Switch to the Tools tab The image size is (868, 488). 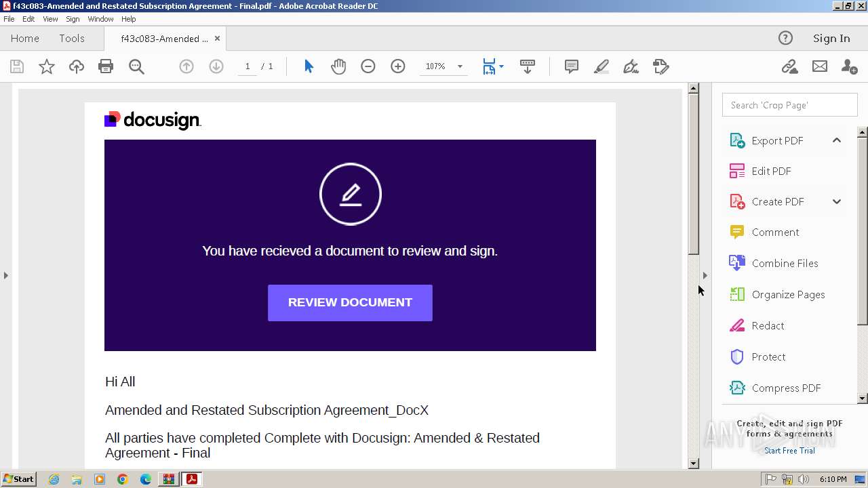72,39
